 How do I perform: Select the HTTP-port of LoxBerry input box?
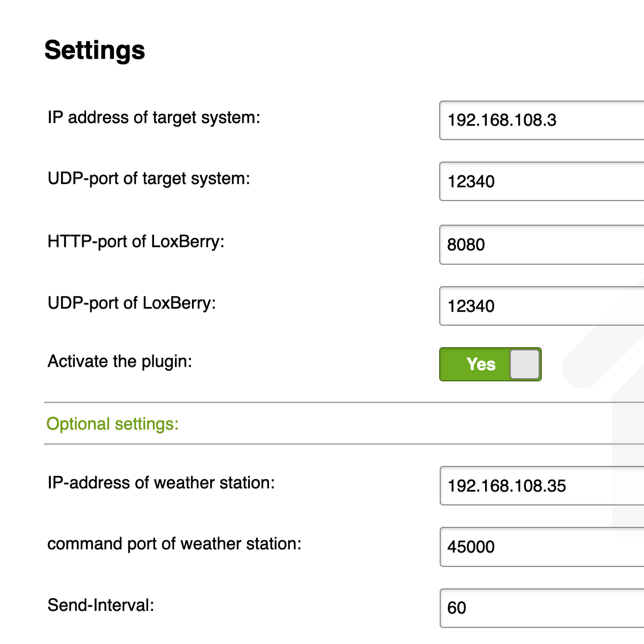[541, 244]
